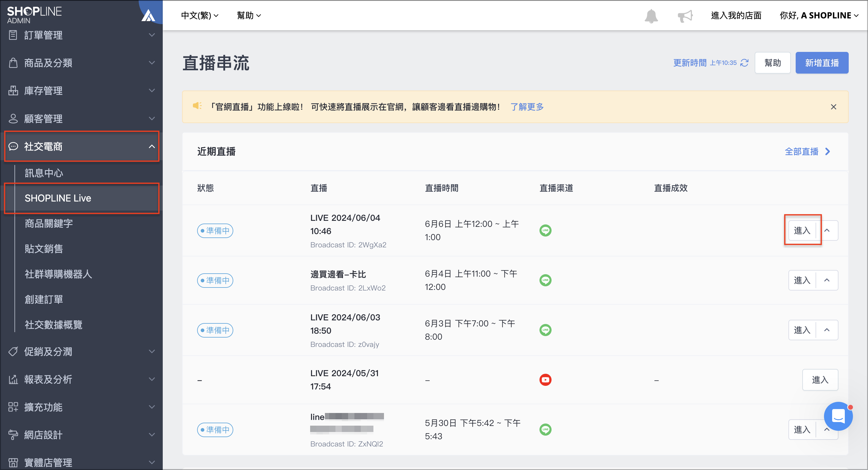This screenshot has height=470, width=868.
Task: Toggle options arrow for LIVE 2024/06/04 row
Action: [x=827, y=230]
